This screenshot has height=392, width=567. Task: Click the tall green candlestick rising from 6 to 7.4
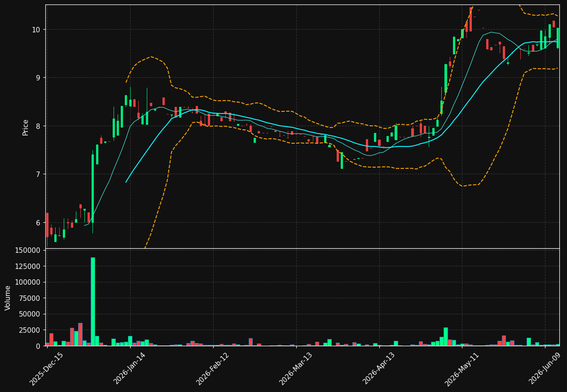[x=93, y=189]
